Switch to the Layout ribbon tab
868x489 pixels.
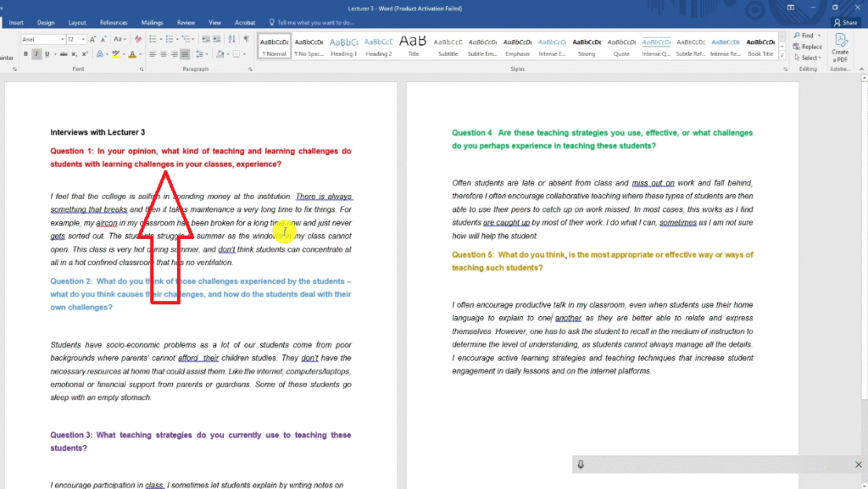click(77, 23)
